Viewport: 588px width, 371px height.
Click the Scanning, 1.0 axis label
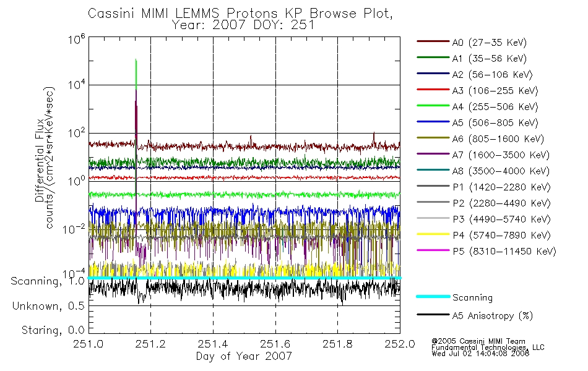pyautogui.click(x=48, y=281)
